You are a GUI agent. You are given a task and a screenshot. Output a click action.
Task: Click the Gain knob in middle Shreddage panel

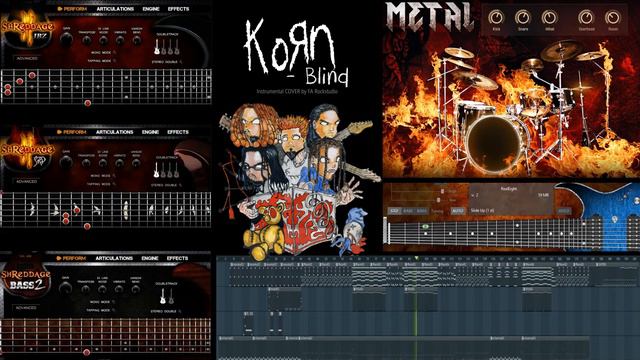tap(66, 162)
